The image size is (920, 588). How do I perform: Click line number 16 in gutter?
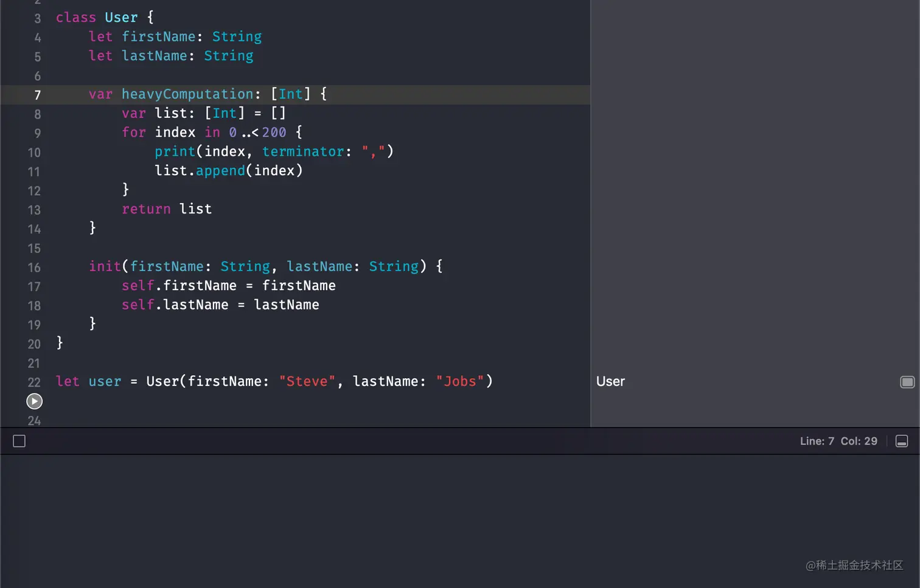pos(34,268)
